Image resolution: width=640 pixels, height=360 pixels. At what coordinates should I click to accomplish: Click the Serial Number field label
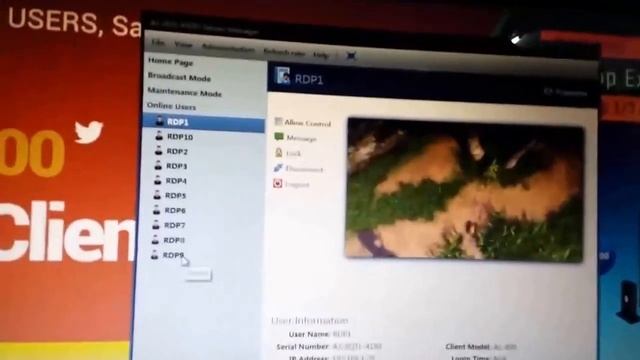(302, 347)
